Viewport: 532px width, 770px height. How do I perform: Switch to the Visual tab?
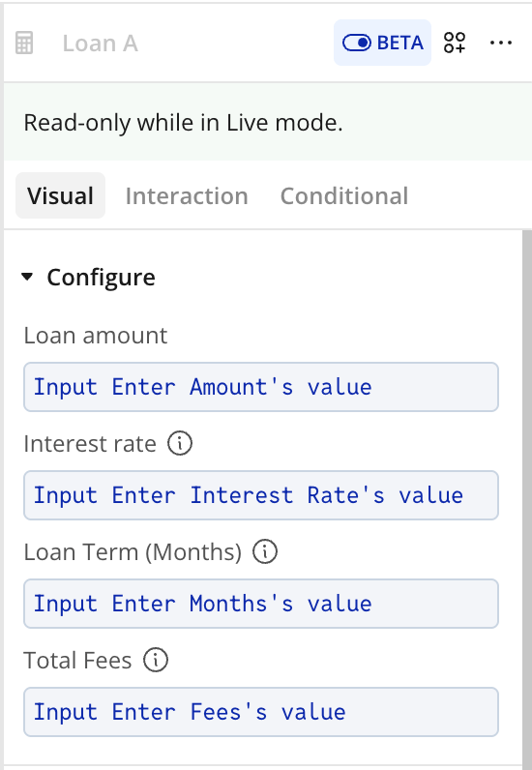60,195
